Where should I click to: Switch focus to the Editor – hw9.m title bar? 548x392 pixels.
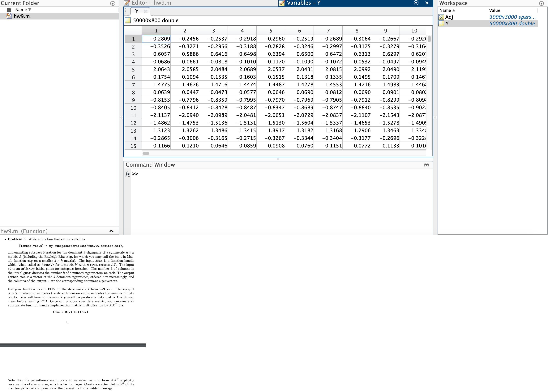click(x=151, y=3)
